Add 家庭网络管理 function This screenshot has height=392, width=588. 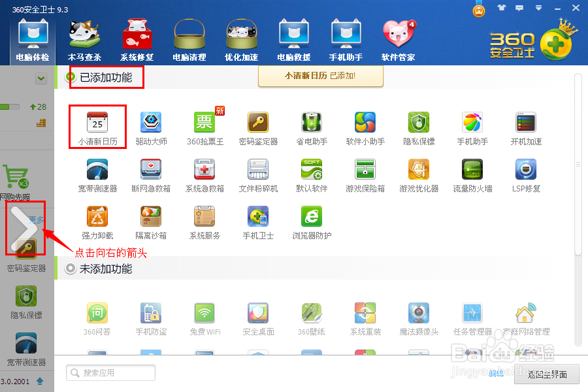point(526,319)
